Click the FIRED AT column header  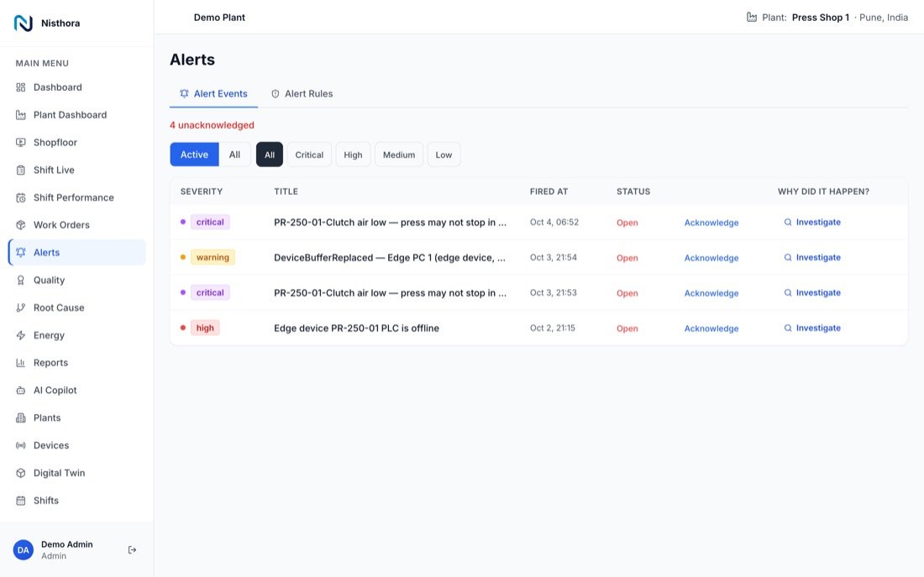click(549, 191)
